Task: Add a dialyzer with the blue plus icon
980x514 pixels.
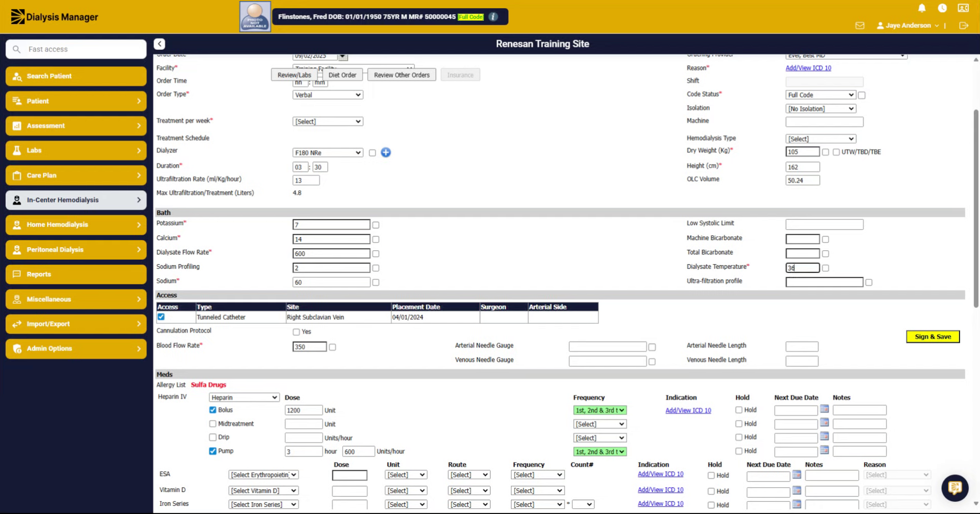Action: (x=386, y=152)
